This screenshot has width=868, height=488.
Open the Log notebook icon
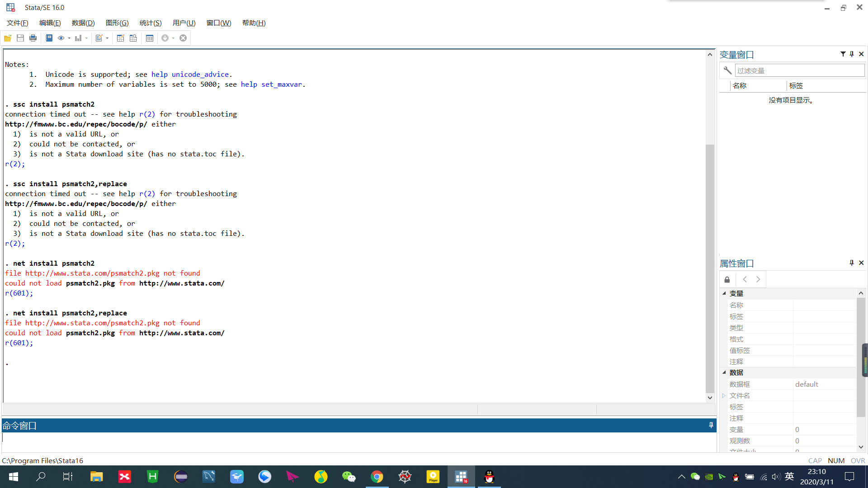(49, 38)
